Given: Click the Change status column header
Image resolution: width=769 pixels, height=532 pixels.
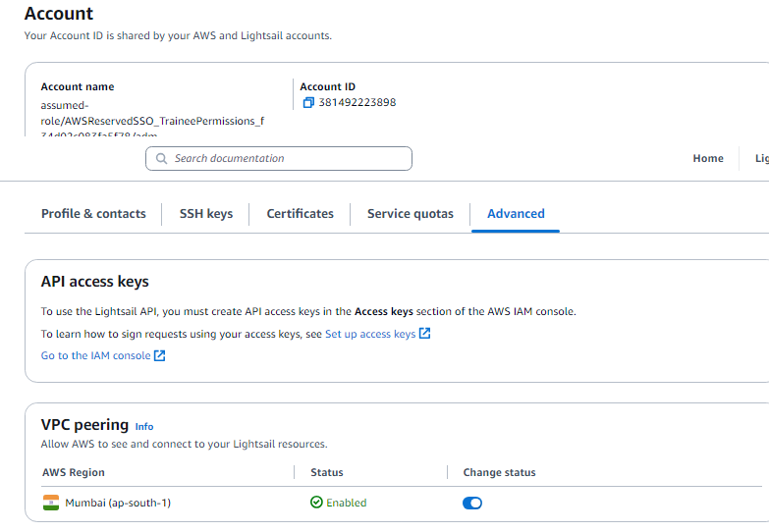Looking at the screenshot, I should point(499,472).
